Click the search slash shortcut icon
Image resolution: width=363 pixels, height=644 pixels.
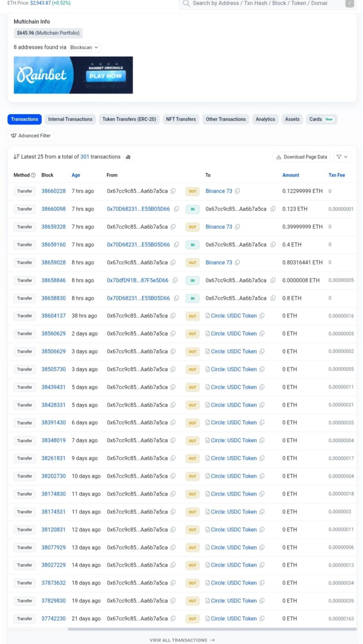(349, 4)
